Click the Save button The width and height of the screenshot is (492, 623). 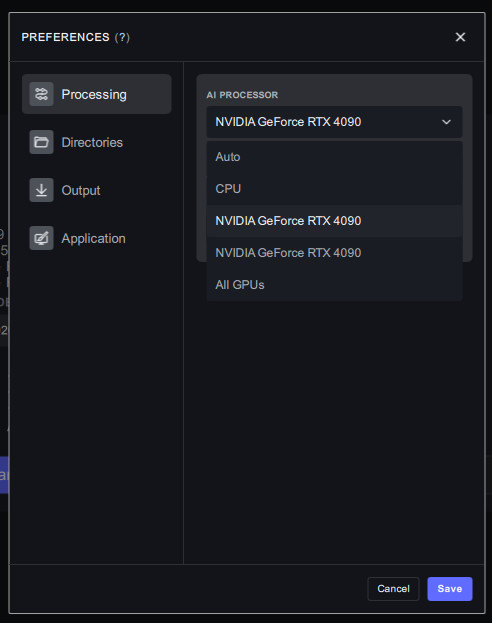click(450, 589)
